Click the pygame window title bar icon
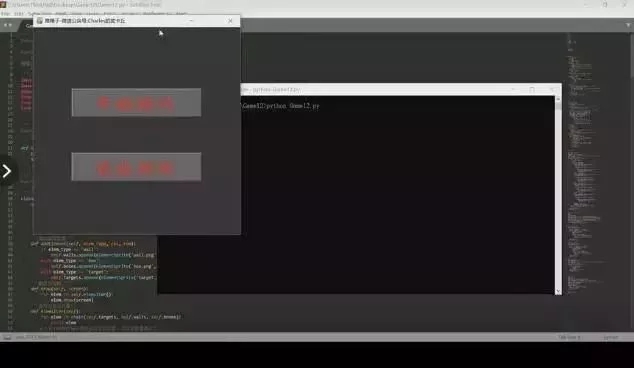Image resolution: width=634 pixels, height=368 pixels. pos(40,21)
